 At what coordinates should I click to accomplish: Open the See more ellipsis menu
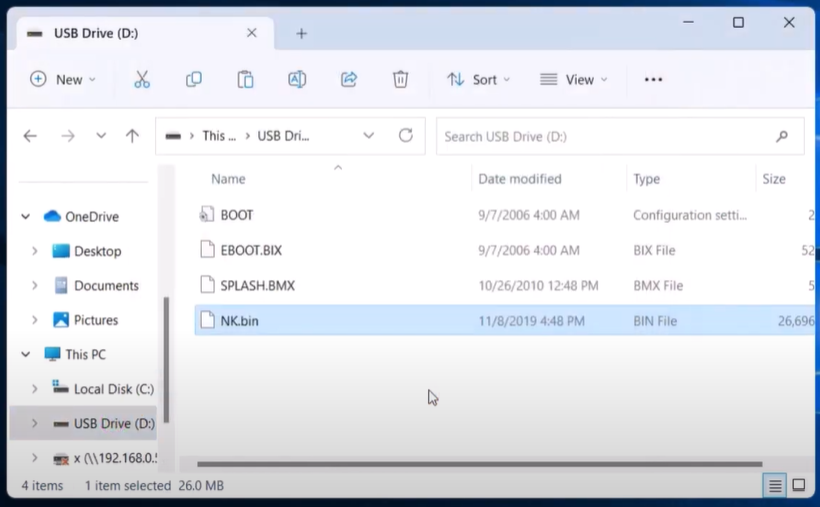[x=653, y=79]
